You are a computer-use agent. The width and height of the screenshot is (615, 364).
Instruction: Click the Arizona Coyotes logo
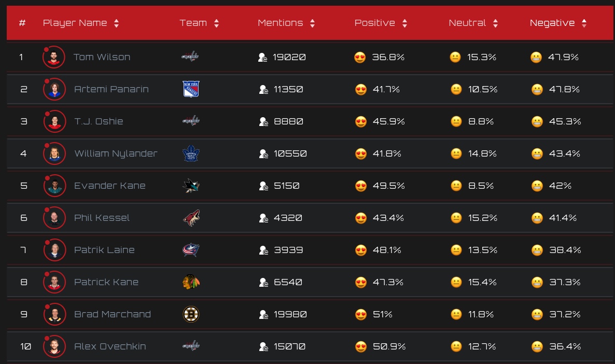coord(191,218)
